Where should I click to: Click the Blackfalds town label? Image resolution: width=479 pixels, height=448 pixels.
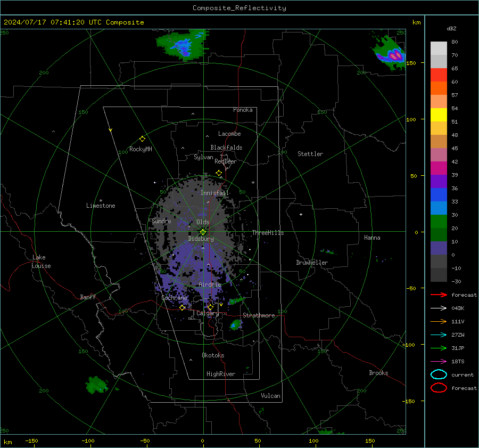click(x=226, y=148)
